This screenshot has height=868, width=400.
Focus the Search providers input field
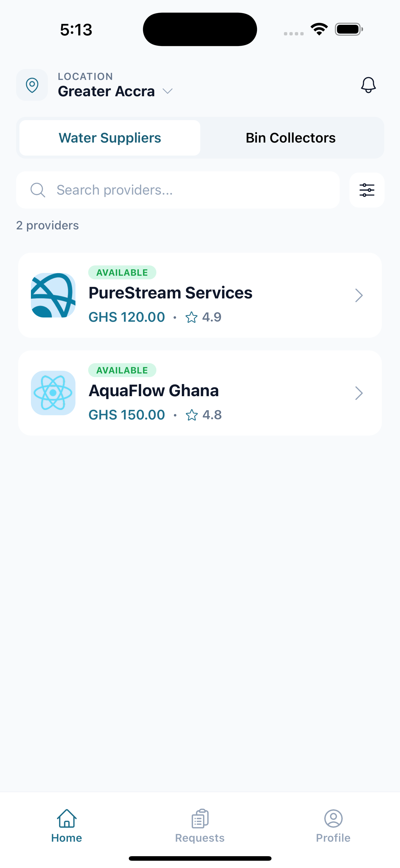(x=189, y=190)
